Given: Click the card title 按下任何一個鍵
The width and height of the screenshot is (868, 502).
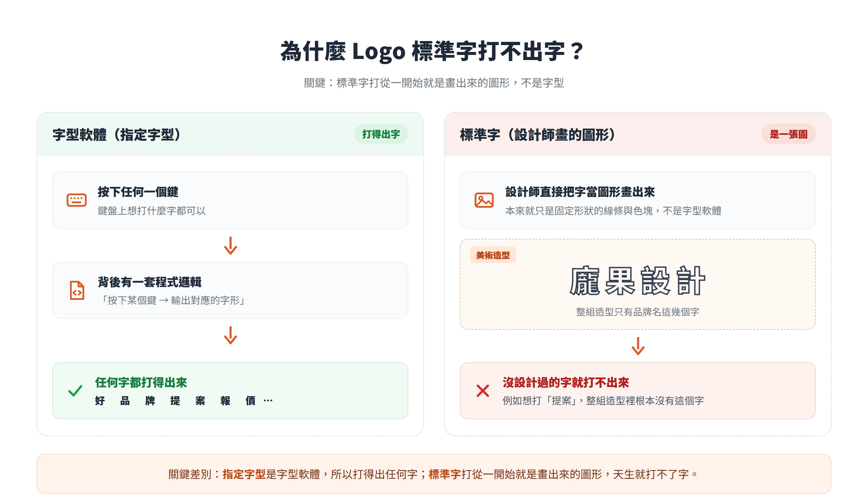Looking at the screenshot, I should click(138, 192).
